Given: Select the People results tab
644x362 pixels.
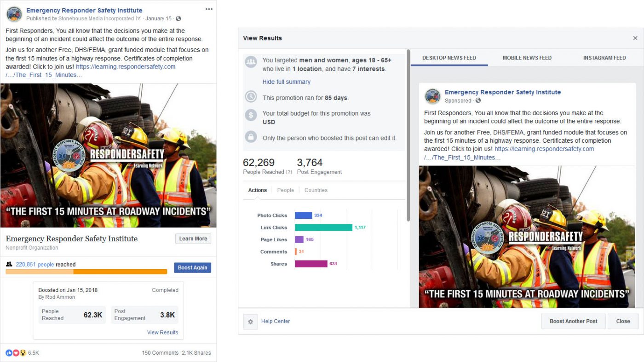Looking at the screenshot, I should coord(285,190).
